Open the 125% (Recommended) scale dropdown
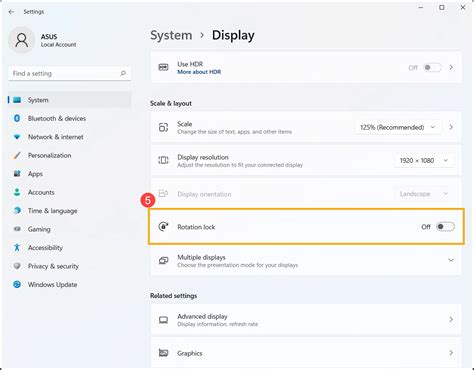The width and height of the screenshot is (474, 370). [x=398, y=127]
